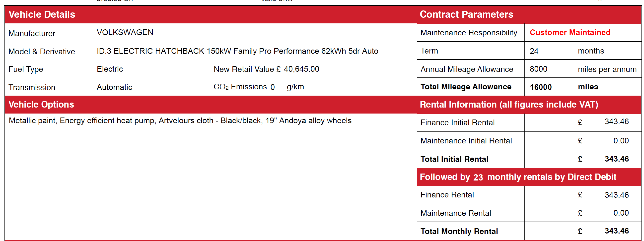Select the Total Mileage Allowance 16000 figure

[x=541, y=87]
